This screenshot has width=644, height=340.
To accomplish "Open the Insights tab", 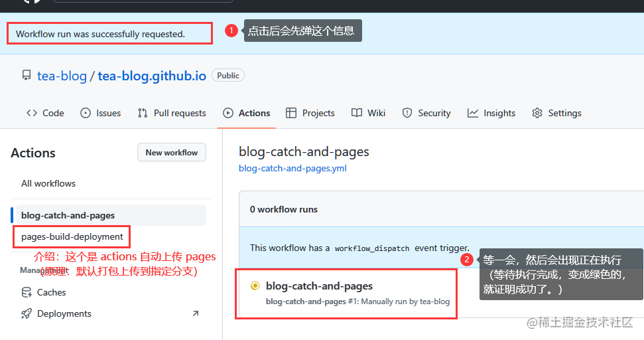I will (x=491, y=113).
